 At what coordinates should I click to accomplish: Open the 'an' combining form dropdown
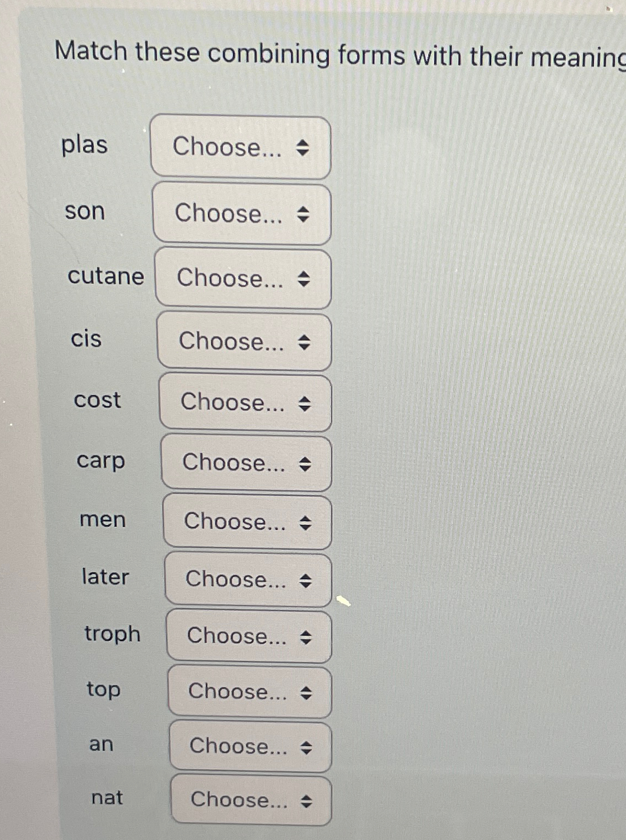coord(250,746)
